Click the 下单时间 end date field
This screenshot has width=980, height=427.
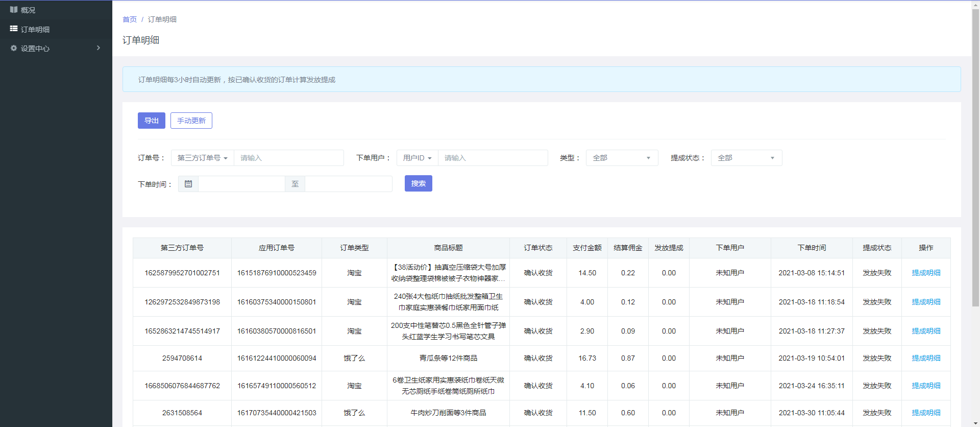pyautogui.click(x=349, y=184)
